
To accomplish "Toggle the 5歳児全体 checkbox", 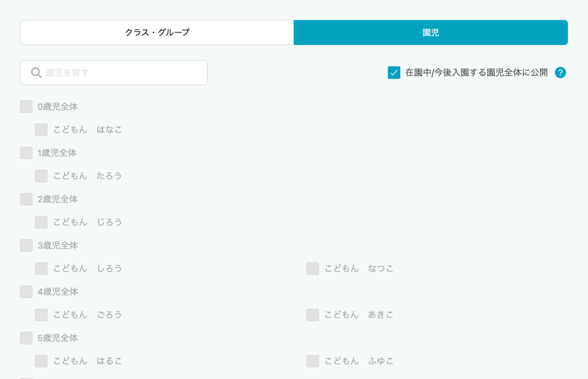I will click(26, 338).
